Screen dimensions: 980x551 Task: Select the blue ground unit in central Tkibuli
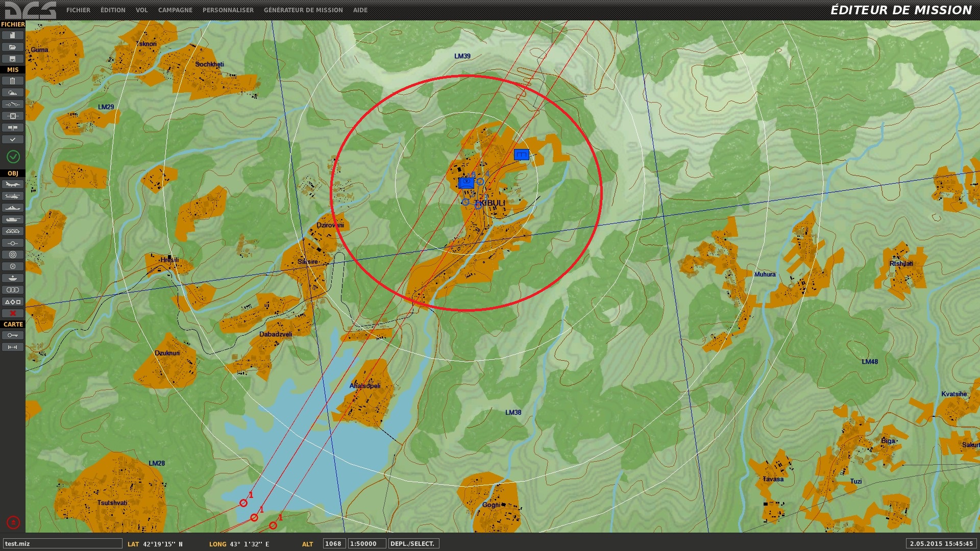click(466, 183)
